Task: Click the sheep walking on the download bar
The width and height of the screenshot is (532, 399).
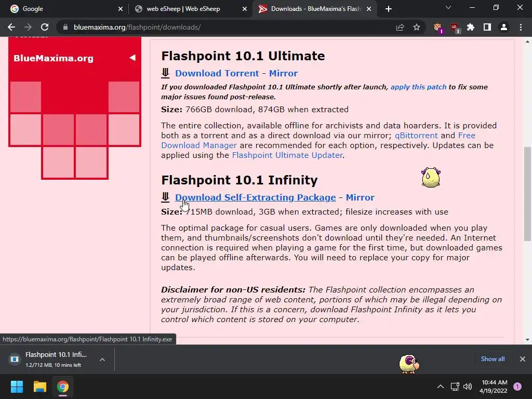Action: click(409, 364)
